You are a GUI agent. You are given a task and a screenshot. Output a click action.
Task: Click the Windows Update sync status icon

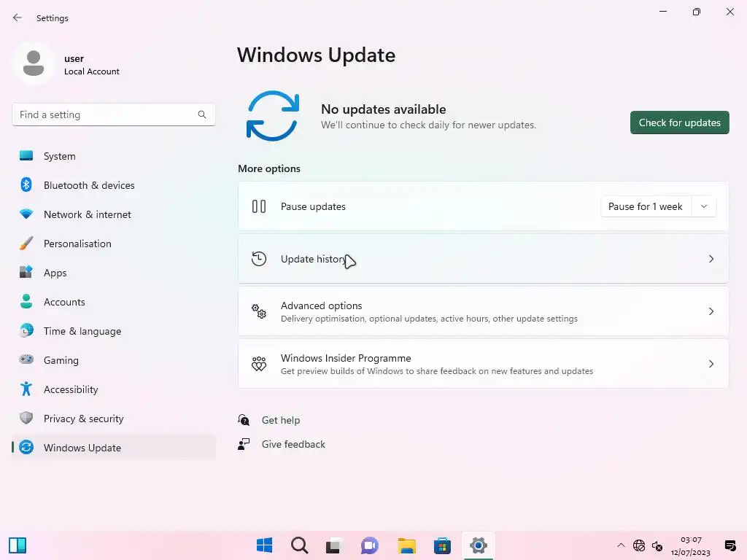tap(273, 116)
